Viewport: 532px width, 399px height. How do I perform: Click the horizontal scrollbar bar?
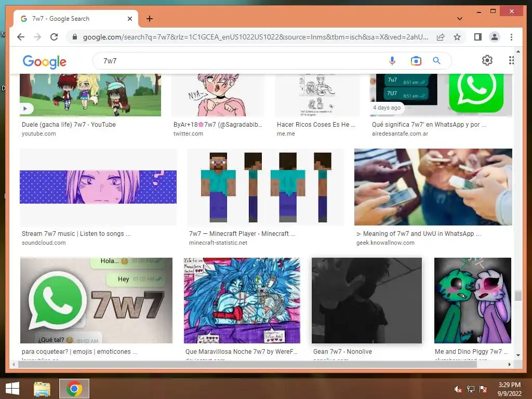(247, 364)
